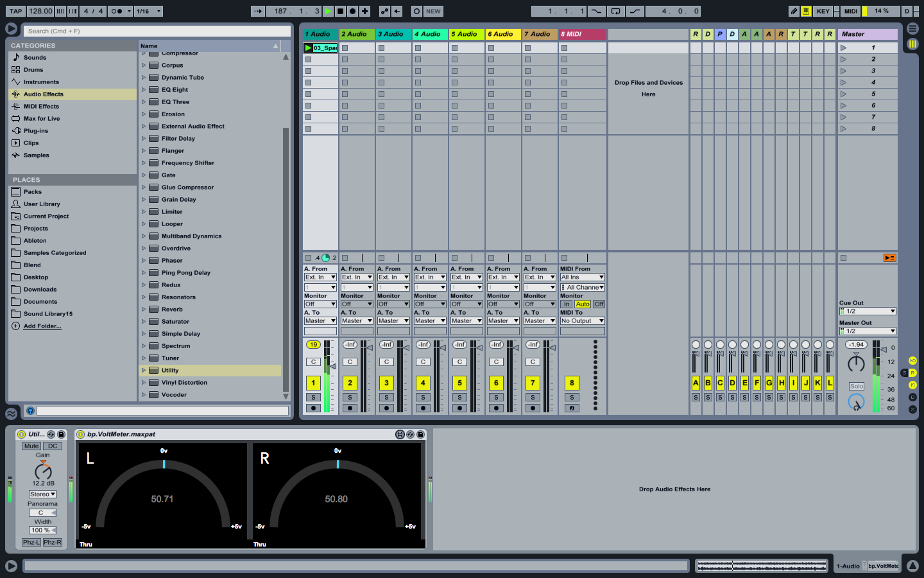Click the TAP tempo button

[x=15, y=11]
